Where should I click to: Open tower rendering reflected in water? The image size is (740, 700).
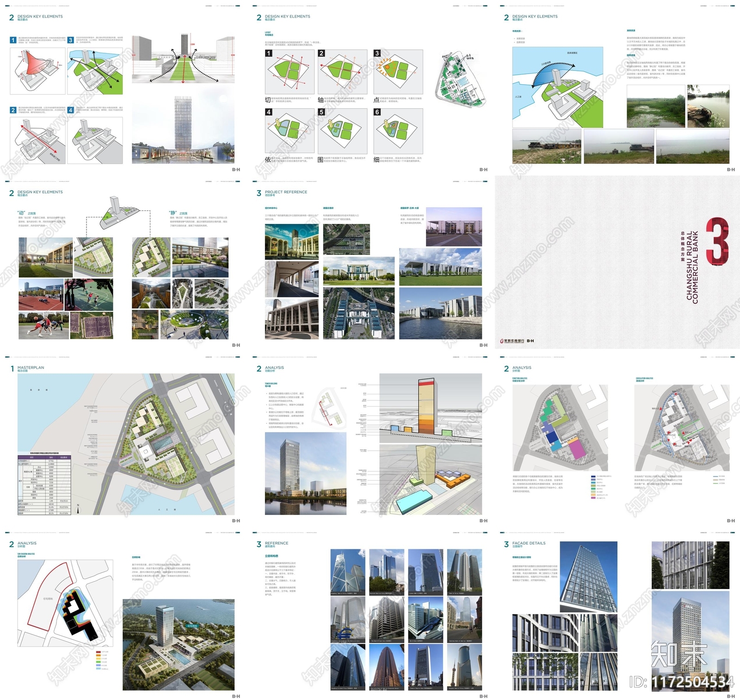pyautogui.click(x=306, y=474)
